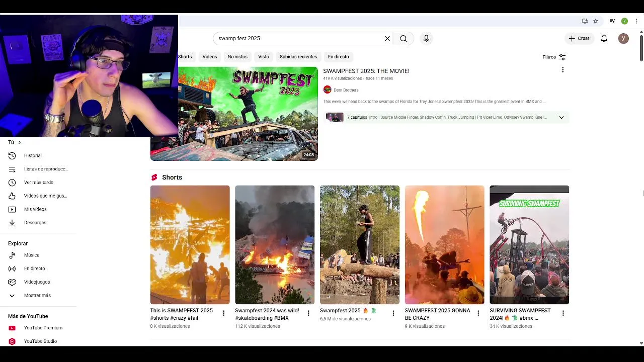Click the small chapter preview thumbnail
The height and width of the screenshot is (362, 644).
pyautogui.click(x=335, y=117)
